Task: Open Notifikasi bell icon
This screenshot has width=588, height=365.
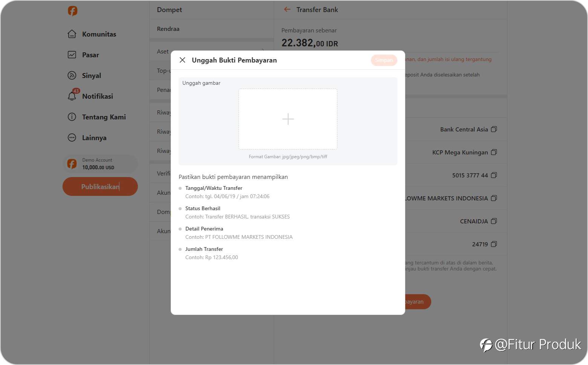Action: (x=72, y=96)
